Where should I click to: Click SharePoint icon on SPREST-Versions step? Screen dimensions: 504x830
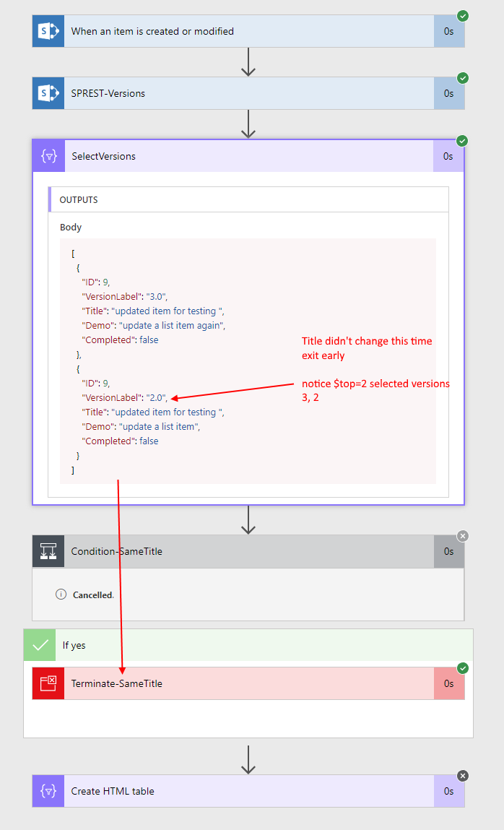click(48, 93)
